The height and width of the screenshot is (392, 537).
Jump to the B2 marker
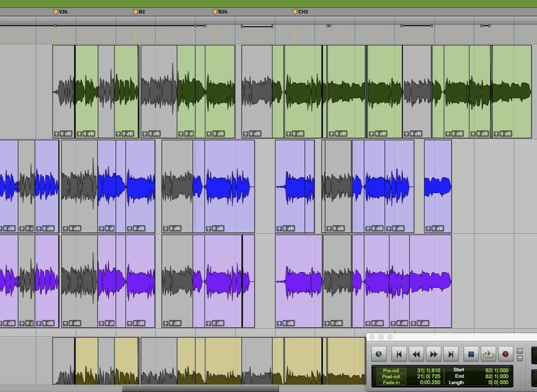tap(136, 12)
